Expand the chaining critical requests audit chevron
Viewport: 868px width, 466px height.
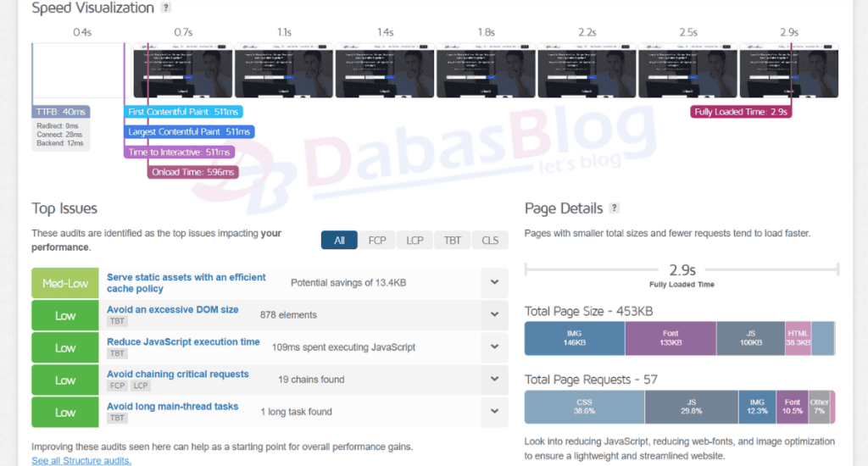494,379
